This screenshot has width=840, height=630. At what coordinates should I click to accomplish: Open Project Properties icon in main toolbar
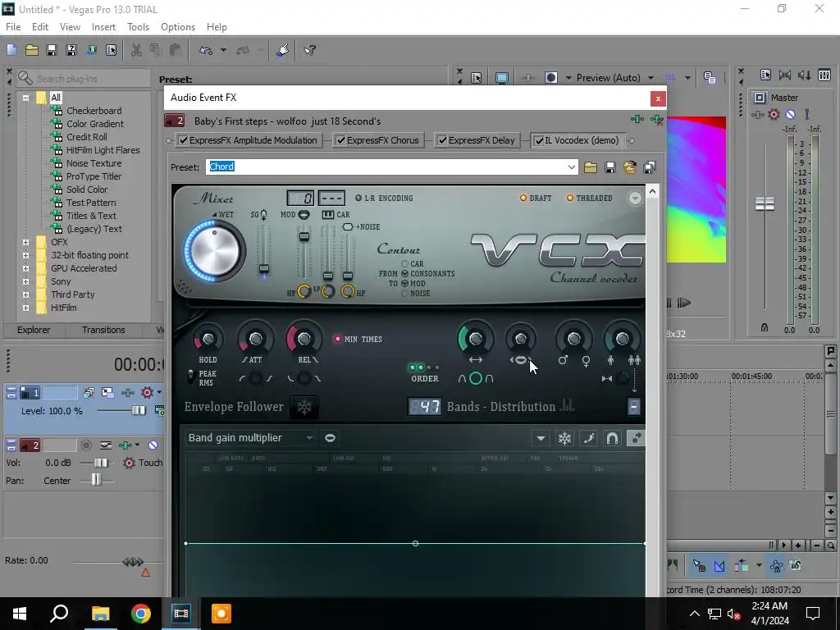[x=111, y=50]
